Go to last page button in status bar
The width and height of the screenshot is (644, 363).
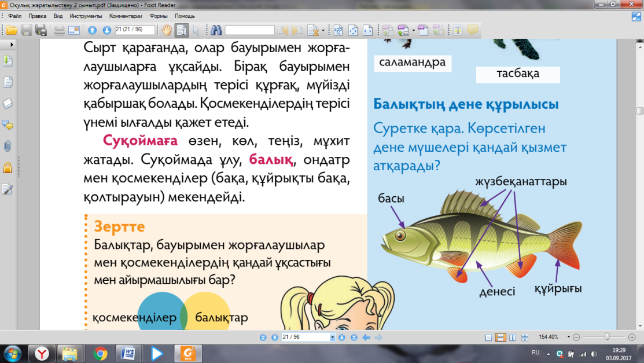[353, 337]
